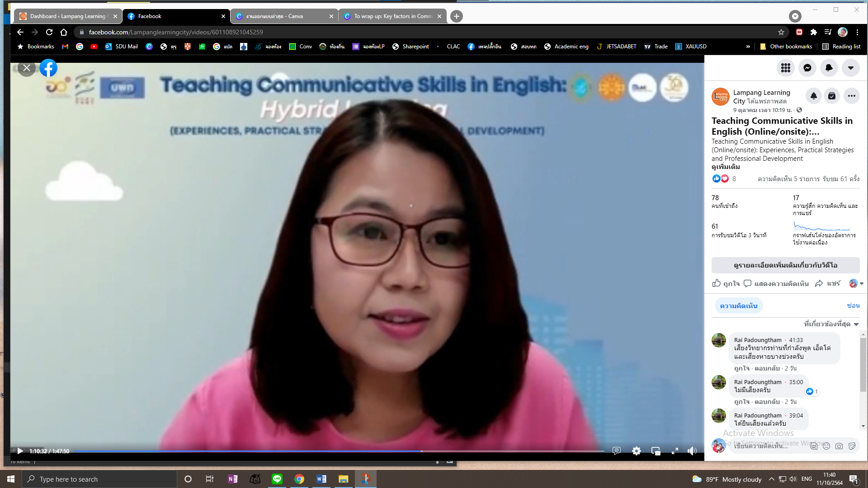Enter fullscreen mode on video
The height and width of the screenshot is (488, 868).
(x=675, y=451)
